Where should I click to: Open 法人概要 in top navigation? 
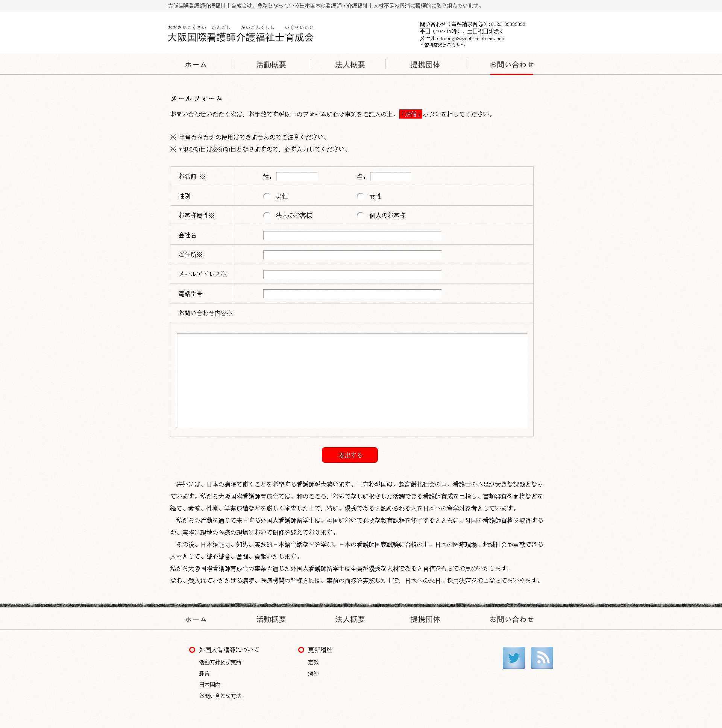coord(350,65)
